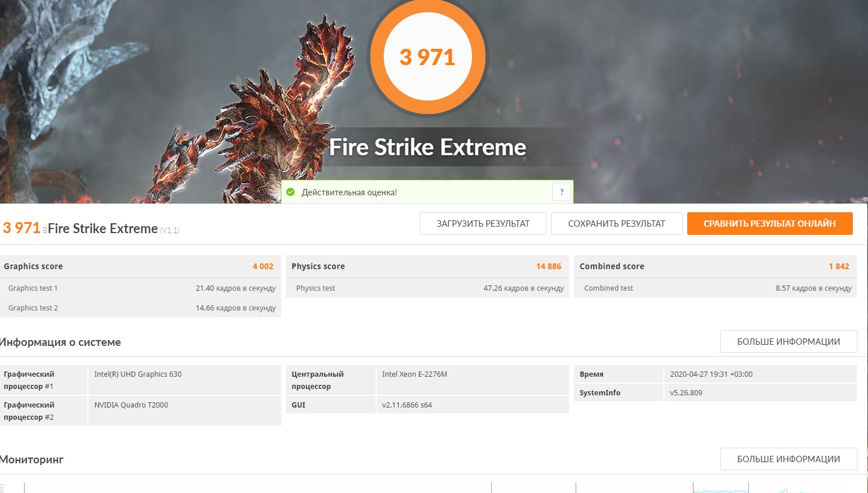
Task: Click the Graphics score label
Action: pyautogui.click(x=33, y=266)
